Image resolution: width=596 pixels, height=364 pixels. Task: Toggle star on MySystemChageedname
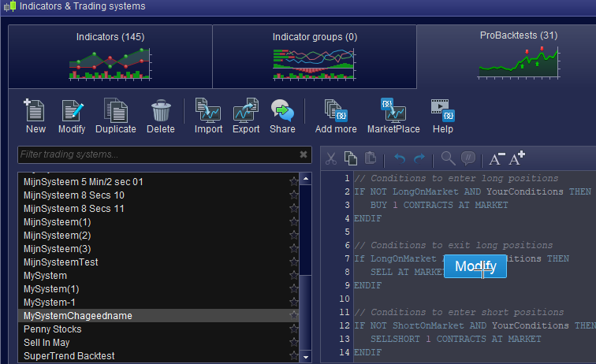pyautogui.click(x=293, y=315)
